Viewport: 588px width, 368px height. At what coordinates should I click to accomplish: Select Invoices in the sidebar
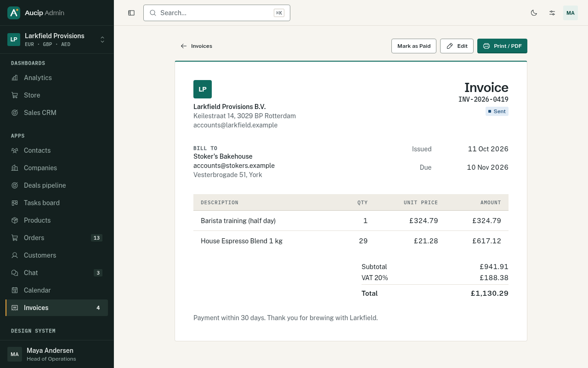point(57,308)
